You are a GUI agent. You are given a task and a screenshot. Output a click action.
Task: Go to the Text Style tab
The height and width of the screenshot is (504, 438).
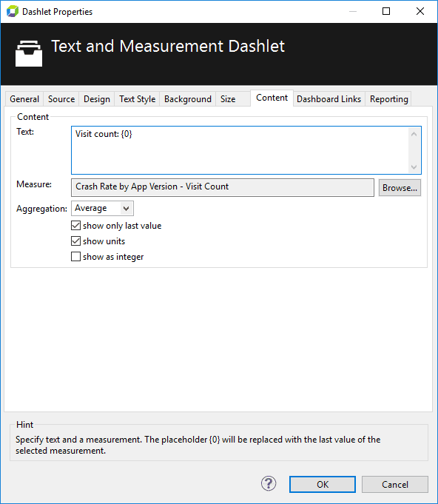tap(137, 99)
